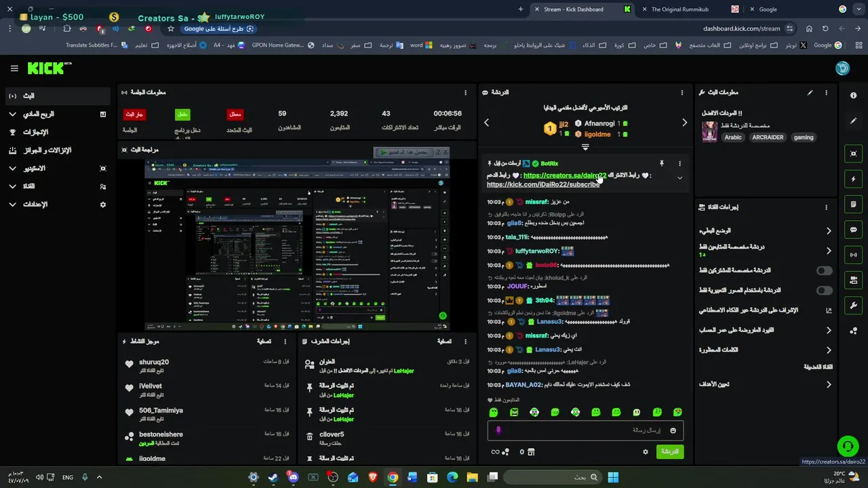868x488 pixels.
Task: Expand the Studio section in sidebar
Action: (x=56, y=168)
